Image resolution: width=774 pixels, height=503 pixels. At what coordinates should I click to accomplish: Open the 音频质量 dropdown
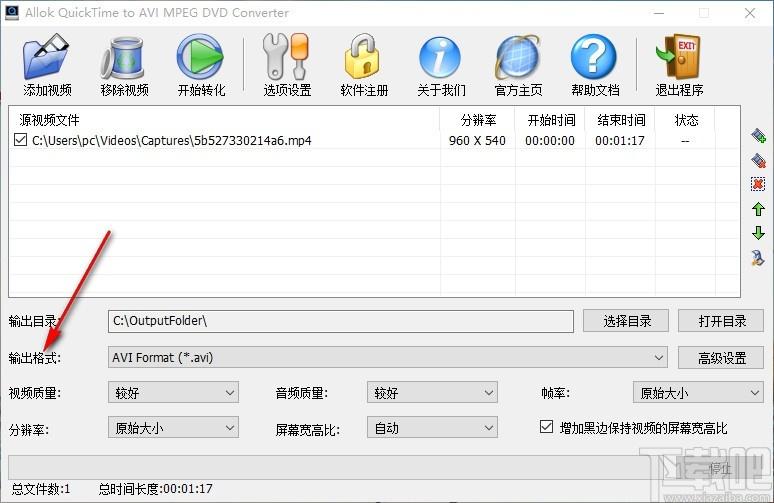432,392
